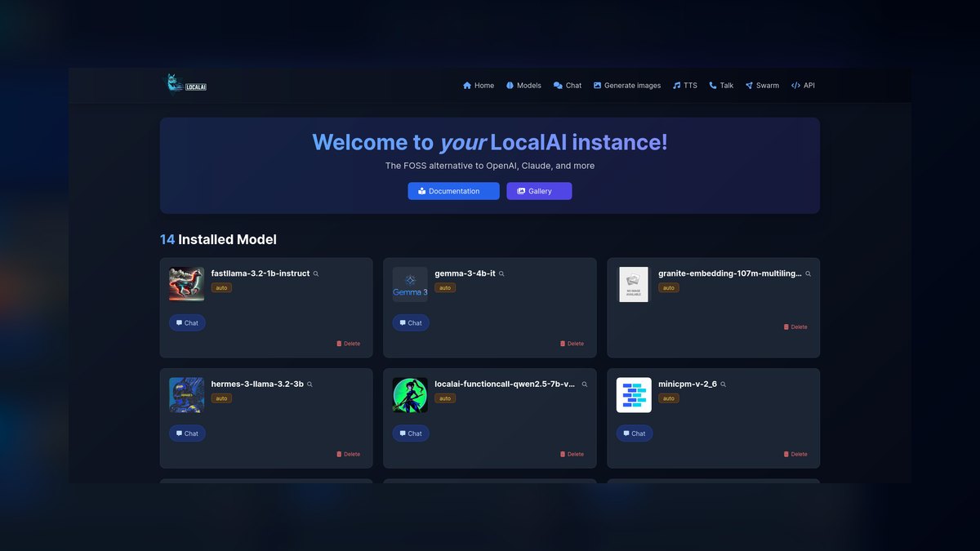Click localai-functioncall-qwen2.5 model thumbnail
The image size is (980, 551).
410,395
